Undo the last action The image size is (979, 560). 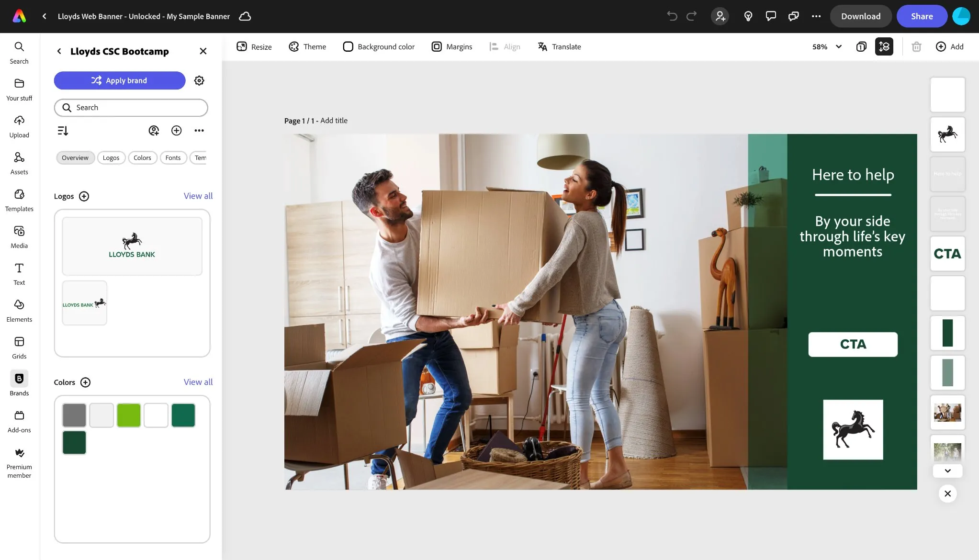point(672,16)
